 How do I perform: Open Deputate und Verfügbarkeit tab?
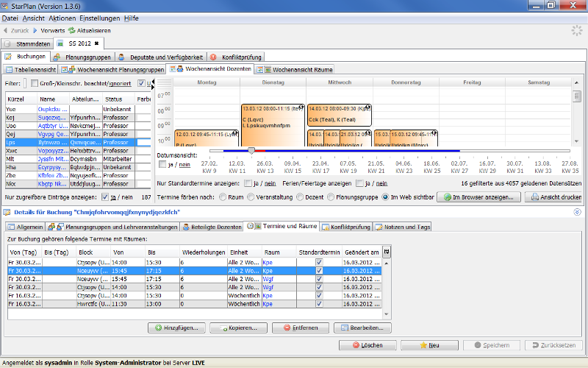point(161,57)
